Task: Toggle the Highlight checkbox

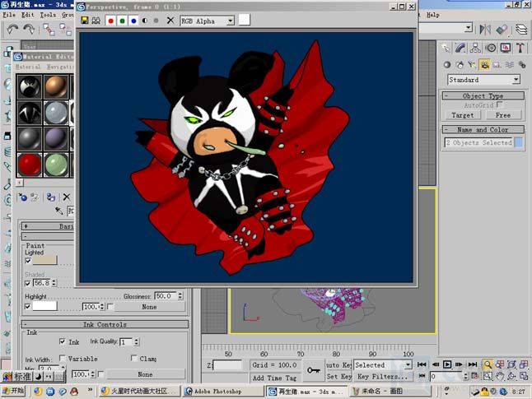Action: [28, 307]
